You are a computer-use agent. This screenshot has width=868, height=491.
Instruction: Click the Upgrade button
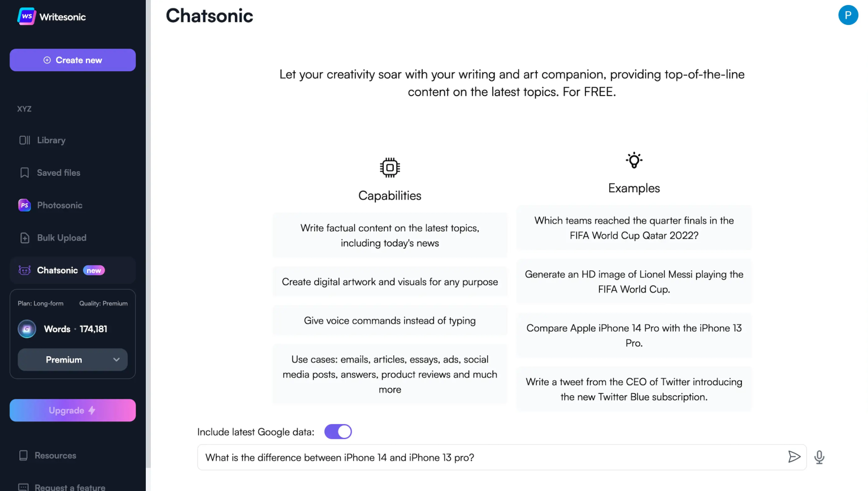coord(72,410)
